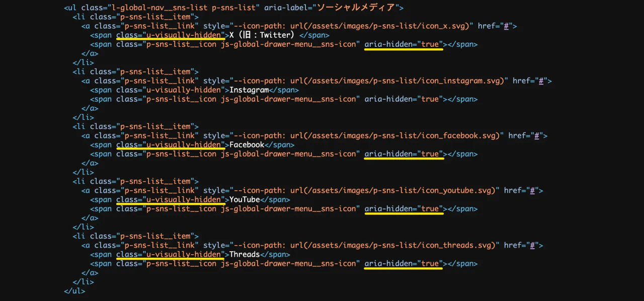Screen dimensions: 644x301
Task: Click the closing </ul> tag at the bottom
Action: pos(74,291)
